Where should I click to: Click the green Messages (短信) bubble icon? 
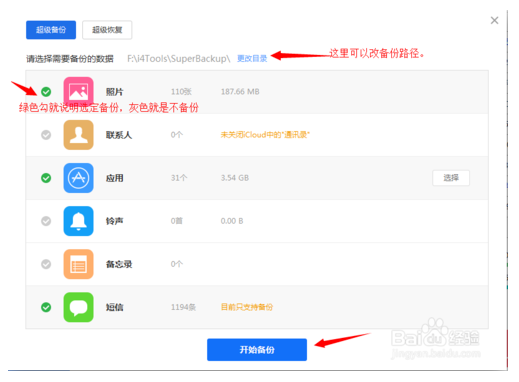[78, 307]
